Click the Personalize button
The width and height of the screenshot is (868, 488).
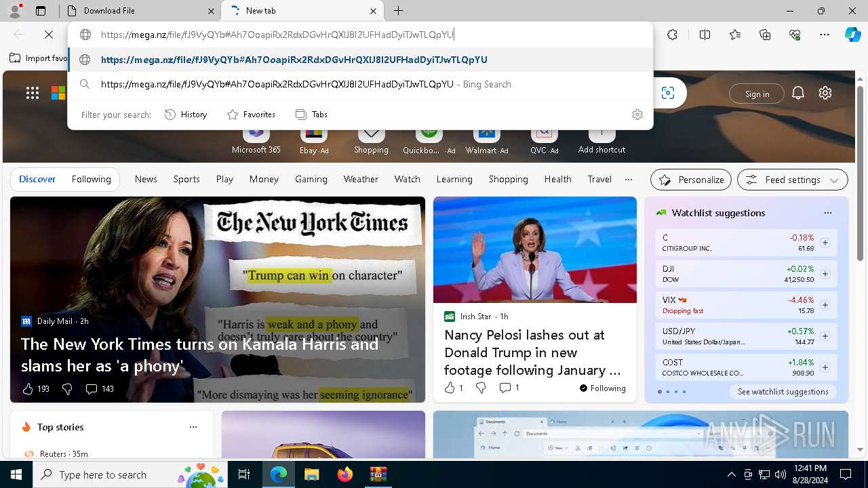coord(691,180)
